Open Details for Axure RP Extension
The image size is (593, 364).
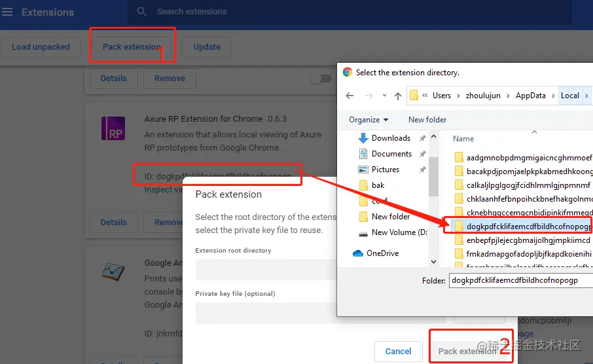point(113,222)
